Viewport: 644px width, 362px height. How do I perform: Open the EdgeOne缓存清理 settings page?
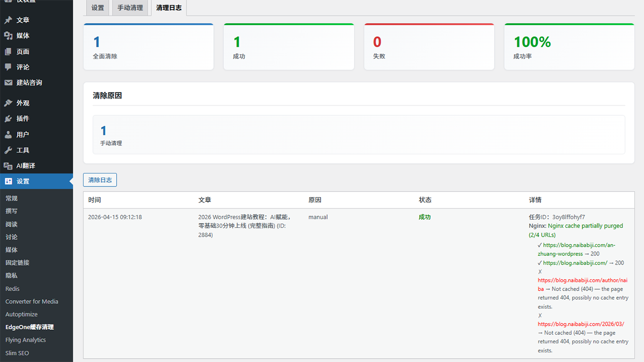click(30, 327)
